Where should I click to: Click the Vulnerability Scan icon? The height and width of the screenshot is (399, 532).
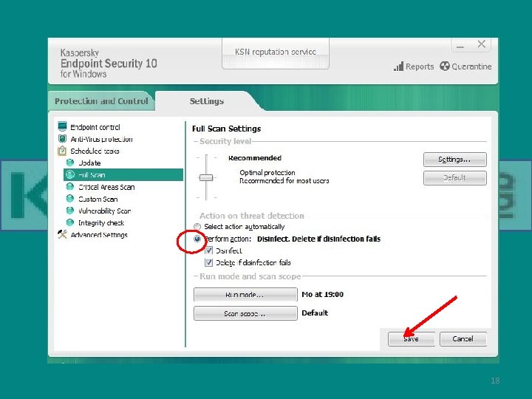pos(70,211)
